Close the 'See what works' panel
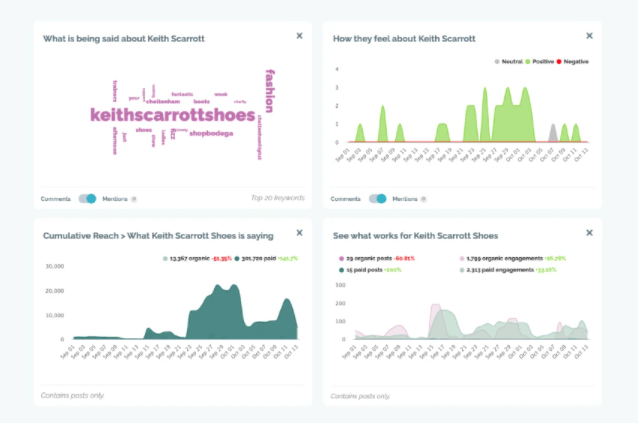 589,234
